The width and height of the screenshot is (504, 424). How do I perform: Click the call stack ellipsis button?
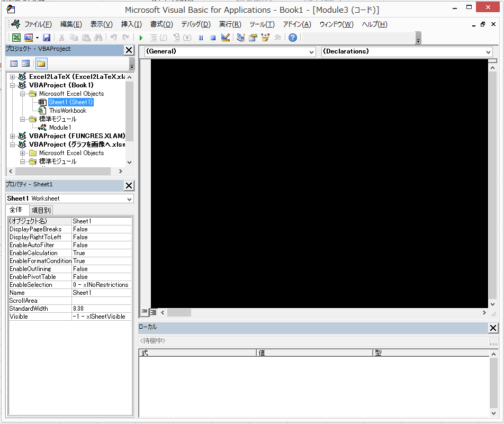[493, 341]
